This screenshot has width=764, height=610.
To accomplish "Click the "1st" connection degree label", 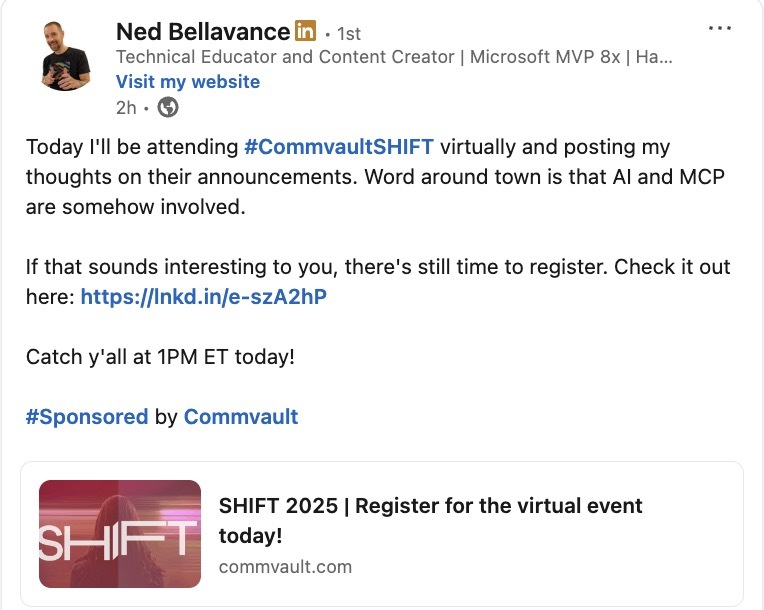I will tap(348, 33).
